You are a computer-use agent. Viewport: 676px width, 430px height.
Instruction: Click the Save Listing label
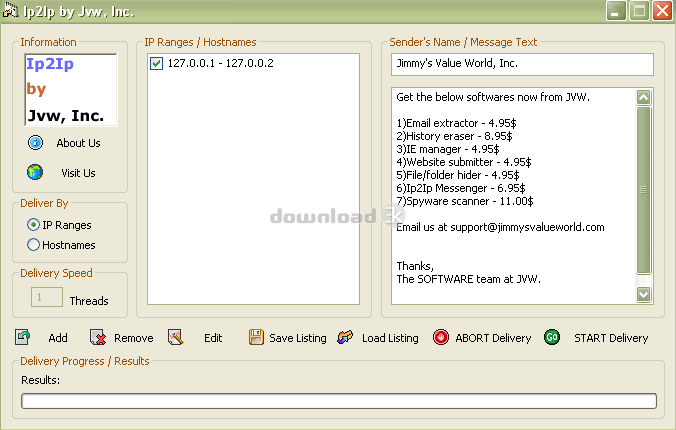click(297, 338)
